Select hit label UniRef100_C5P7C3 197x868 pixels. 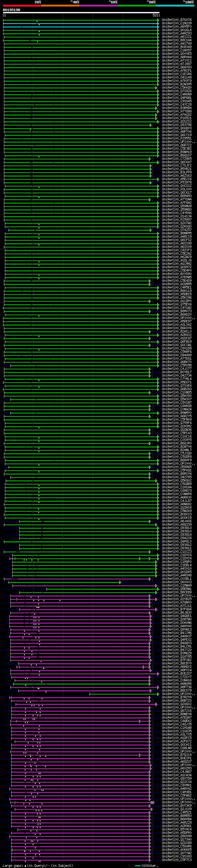coord(177,860)
